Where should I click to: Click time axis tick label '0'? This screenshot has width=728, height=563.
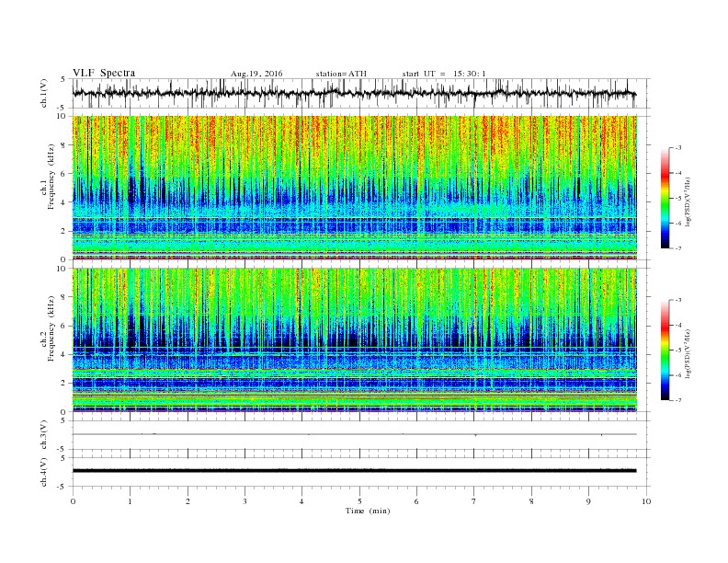click(73, 501)
